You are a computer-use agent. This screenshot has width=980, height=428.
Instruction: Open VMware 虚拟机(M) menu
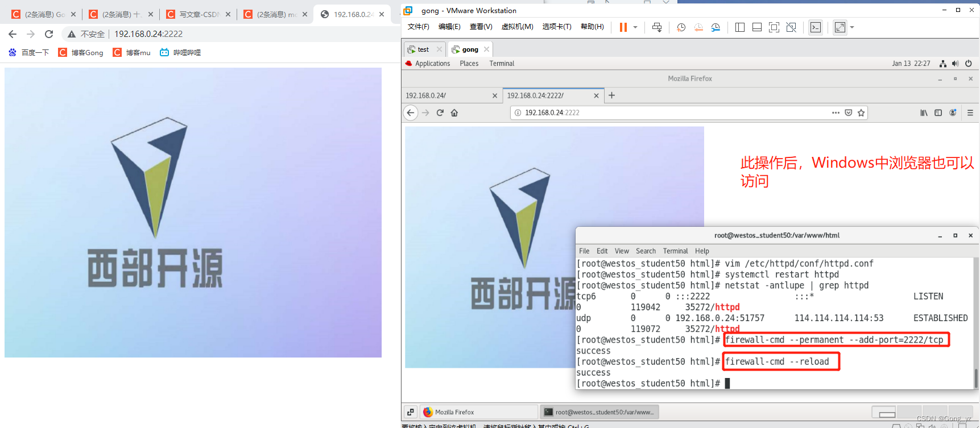[x=517, y=27]
